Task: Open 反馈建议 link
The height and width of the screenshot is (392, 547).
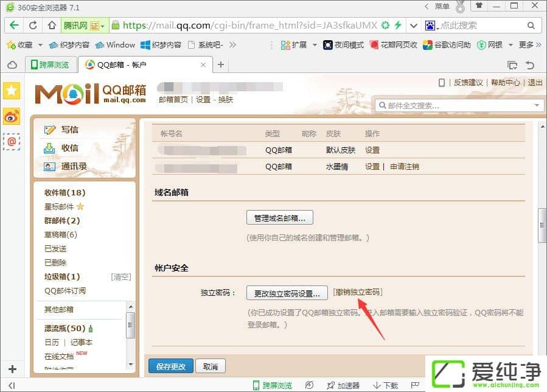Action: (x=468, y=83)
